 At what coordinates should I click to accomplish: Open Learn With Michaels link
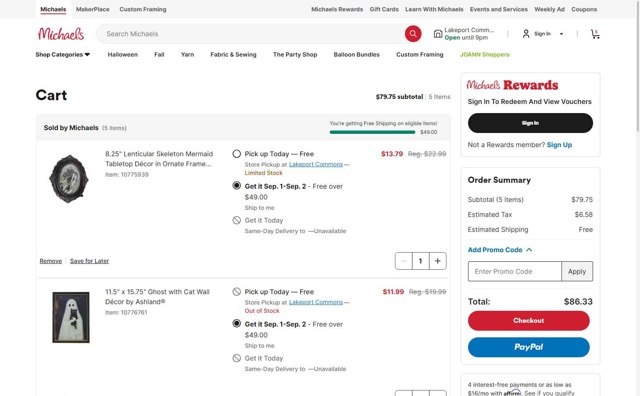point(434,9)
